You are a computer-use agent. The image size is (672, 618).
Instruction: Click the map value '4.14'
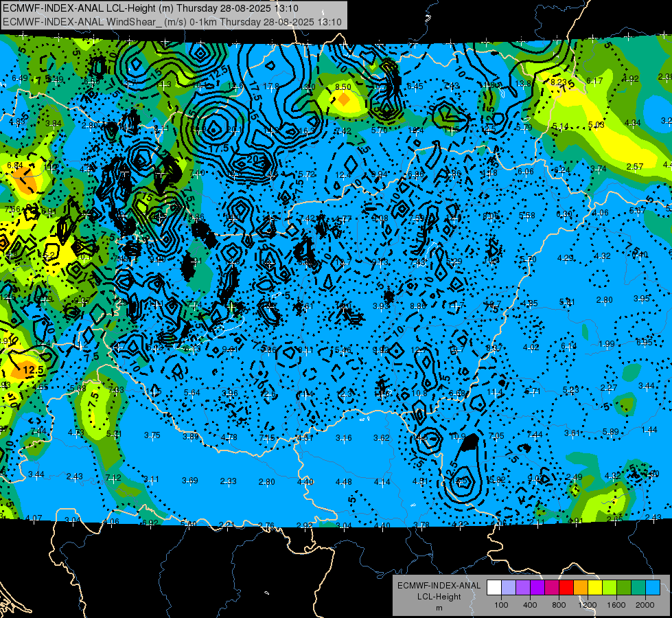(382, 482)
